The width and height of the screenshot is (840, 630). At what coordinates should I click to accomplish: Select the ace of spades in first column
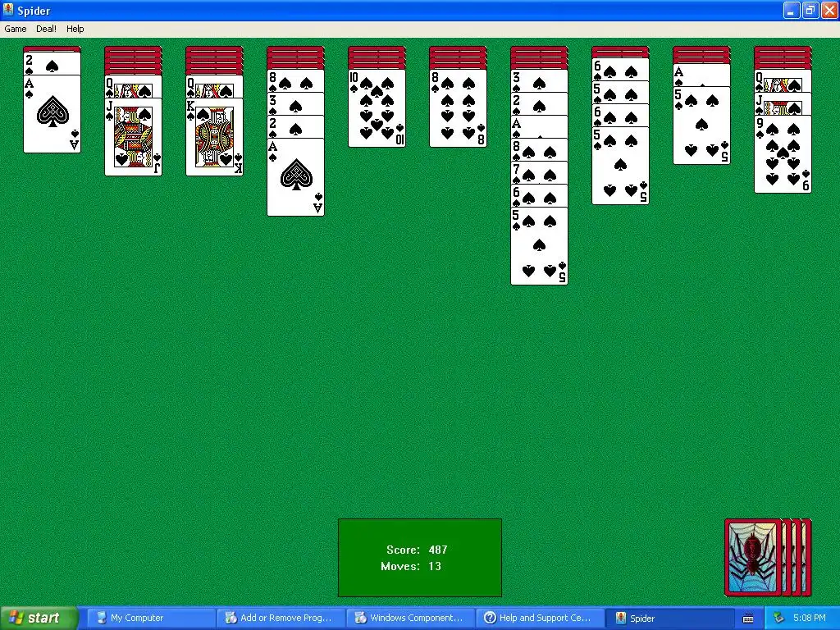click(x=52, y=113)
